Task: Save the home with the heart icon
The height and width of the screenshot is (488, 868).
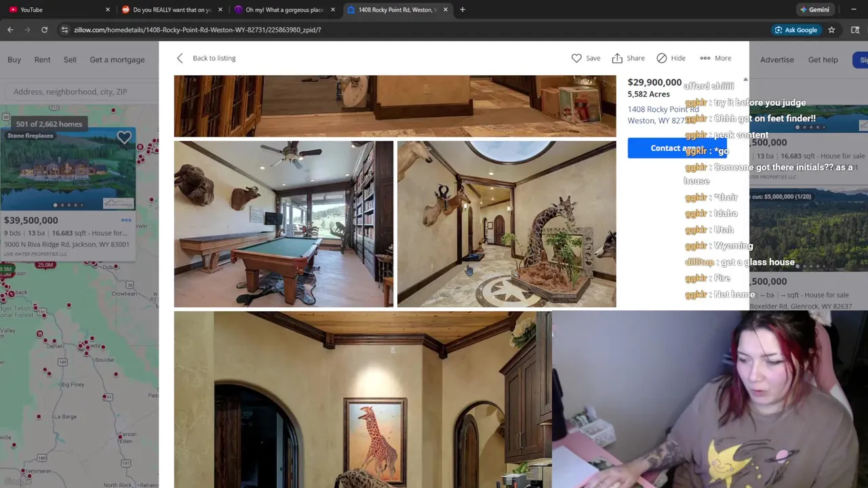Action: [x=586, y=58]
